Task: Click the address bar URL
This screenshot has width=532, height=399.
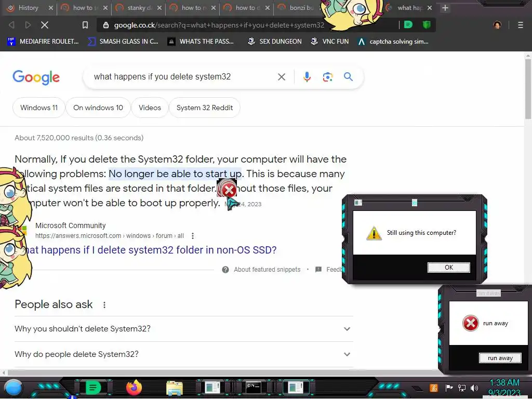Action: click(219, 25)
